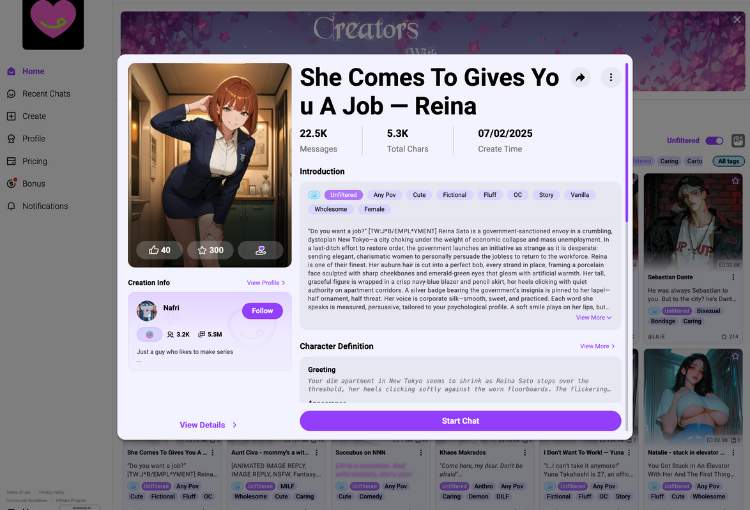This screenshot has height=510, width=750.
Task: Select the All tags filter chip
Action: 728,161
